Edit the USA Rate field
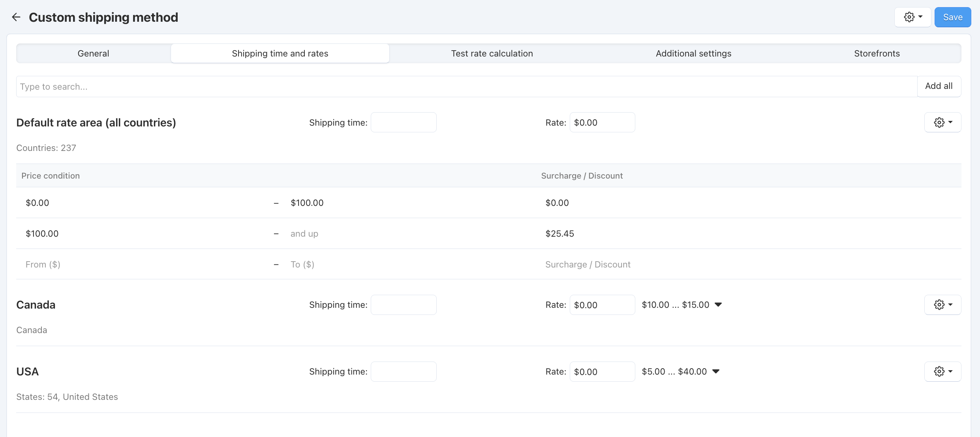 tap(602, 372)
